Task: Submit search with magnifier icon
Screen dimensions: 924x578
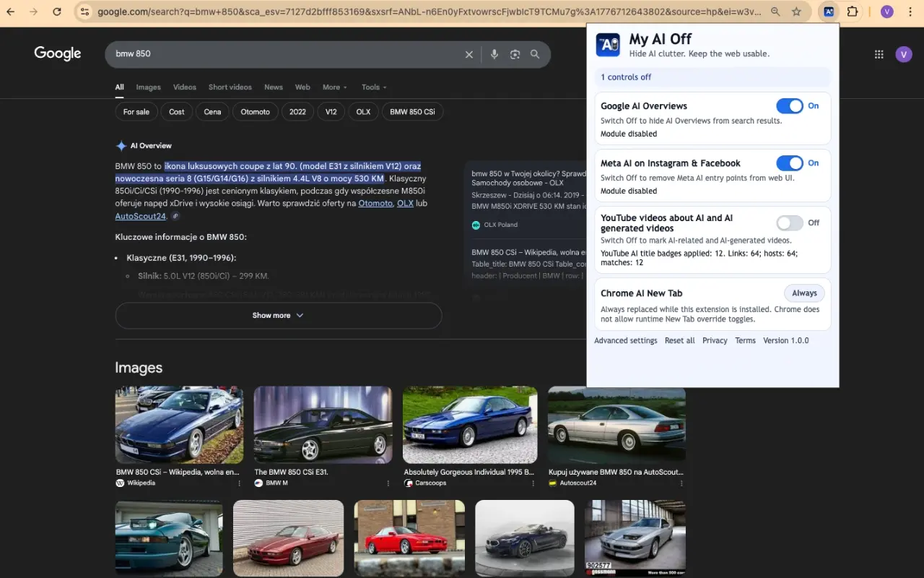Action: click(x=535, y=54)
